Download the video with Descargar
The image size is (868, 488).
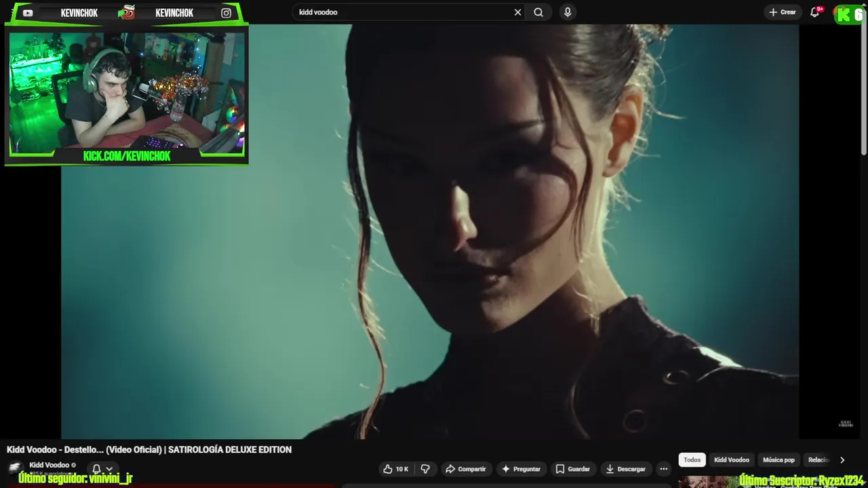coord(625,469)
